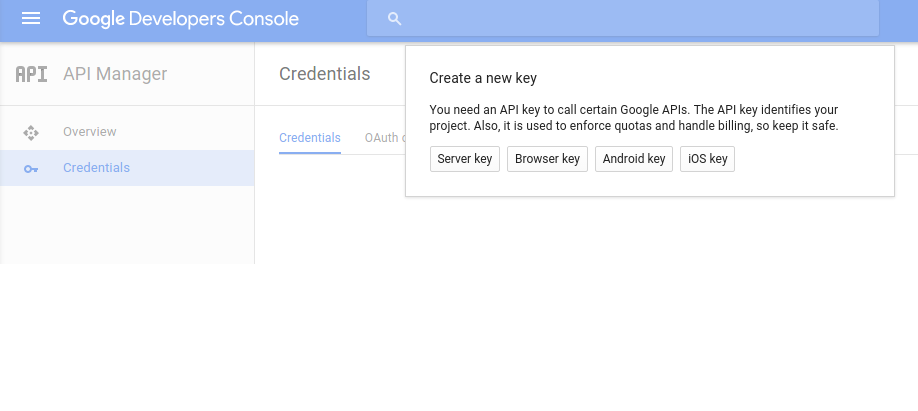Click the API Manager logo icon
Image resolution: width=918 pixels, height=411 pixels.
[x=32, y=74]
